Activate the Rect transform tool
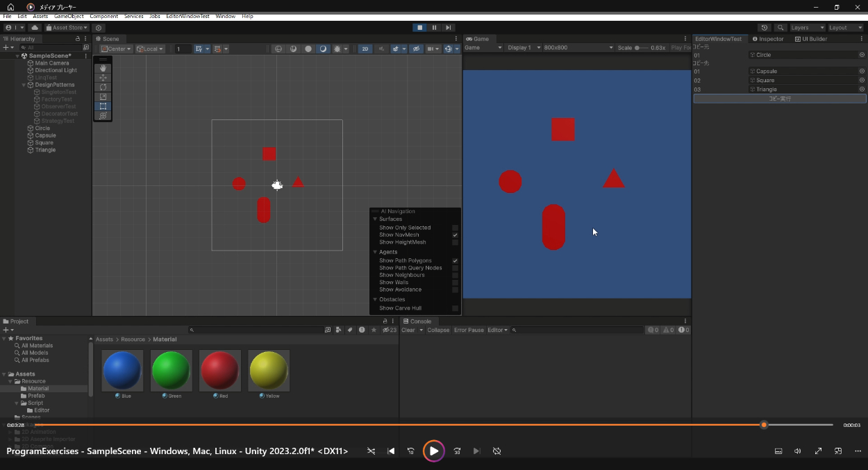This screenshot has width=868, height=470. coord(103,106)
